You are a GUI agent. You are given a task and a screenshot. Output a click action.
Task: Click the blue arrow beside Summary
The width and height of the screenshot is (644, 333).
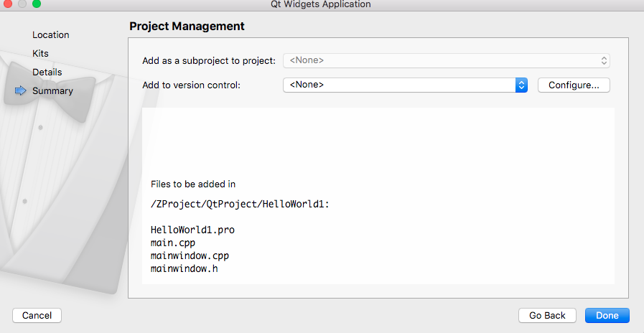coord(21,90)
